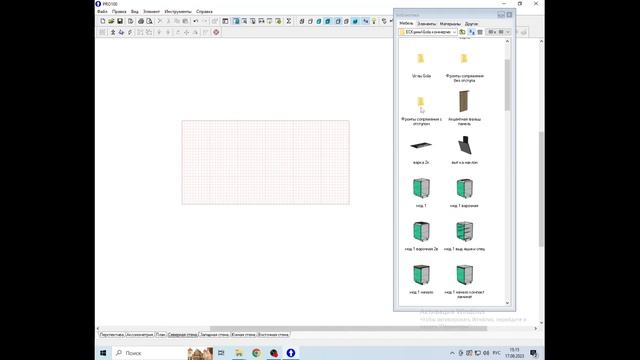
Task: Open the Элемент menu
Action: (x=151, y=11)
